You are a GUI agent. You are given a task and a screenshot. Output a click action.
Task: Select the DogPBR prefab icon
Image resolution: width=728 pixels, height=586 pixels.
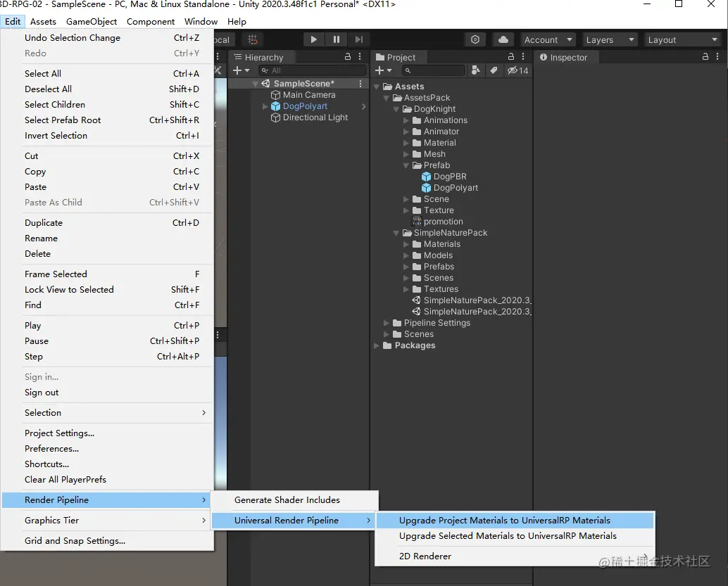coord(426,177)
